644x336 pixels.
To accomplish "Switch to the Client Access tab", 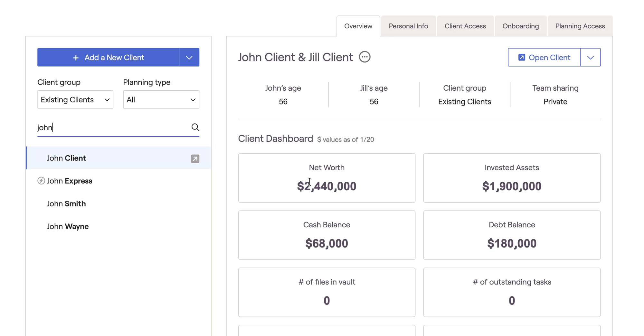I will point(465,26).
